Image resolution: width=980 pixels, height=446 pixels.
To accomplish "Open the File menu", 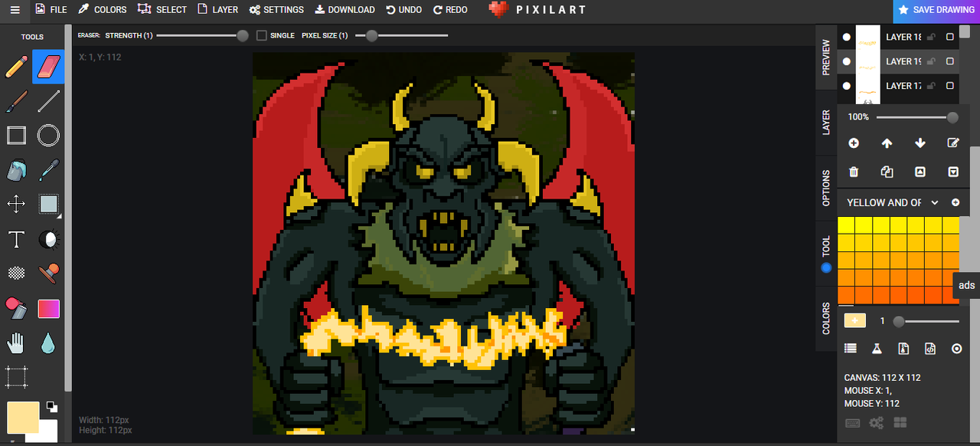I will click(x=51, y=10).
